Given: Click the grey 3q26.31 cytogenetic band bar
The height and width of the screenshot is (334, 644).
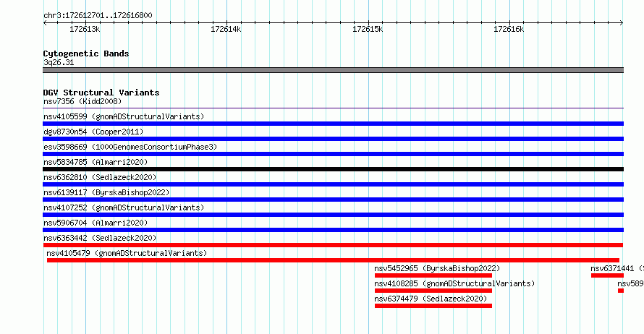Looking at the screenshot, I should pos(333,70).
